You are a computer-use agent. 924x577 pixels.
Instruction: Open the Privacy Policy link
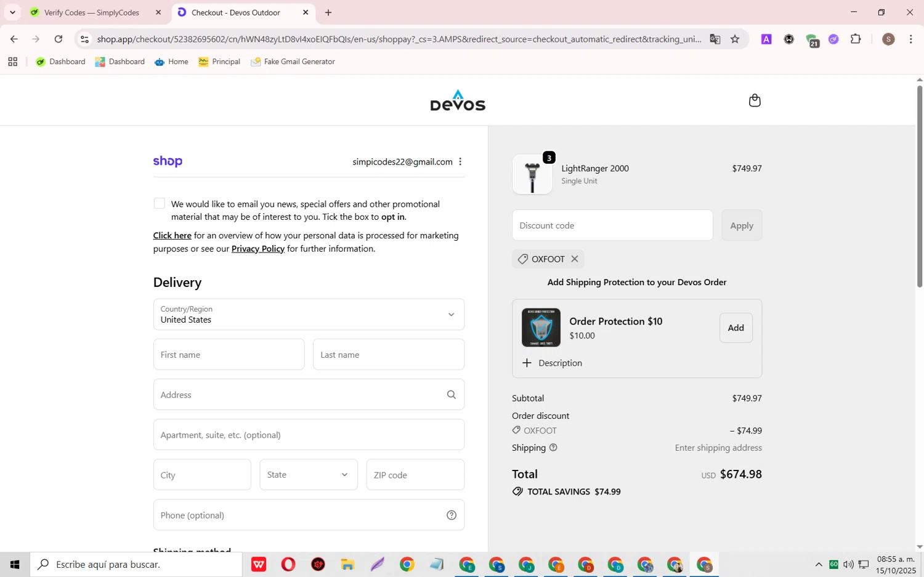click(258, 249)
